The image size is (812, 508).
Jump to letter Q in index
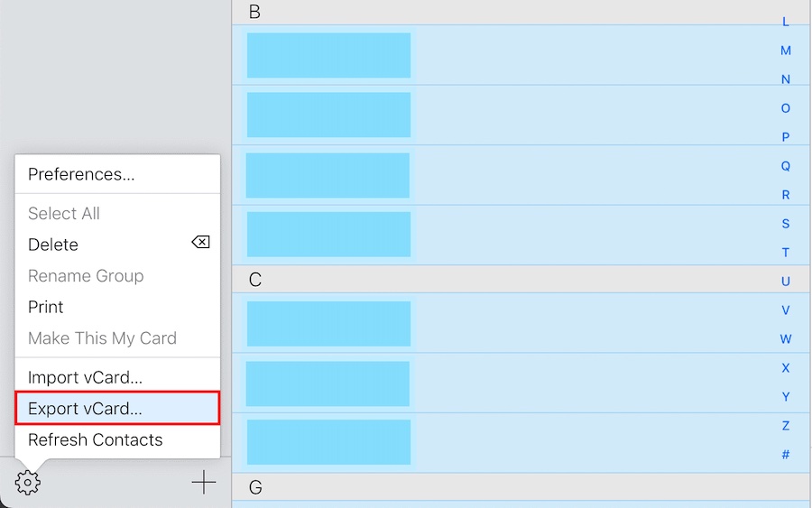(786, 166)
